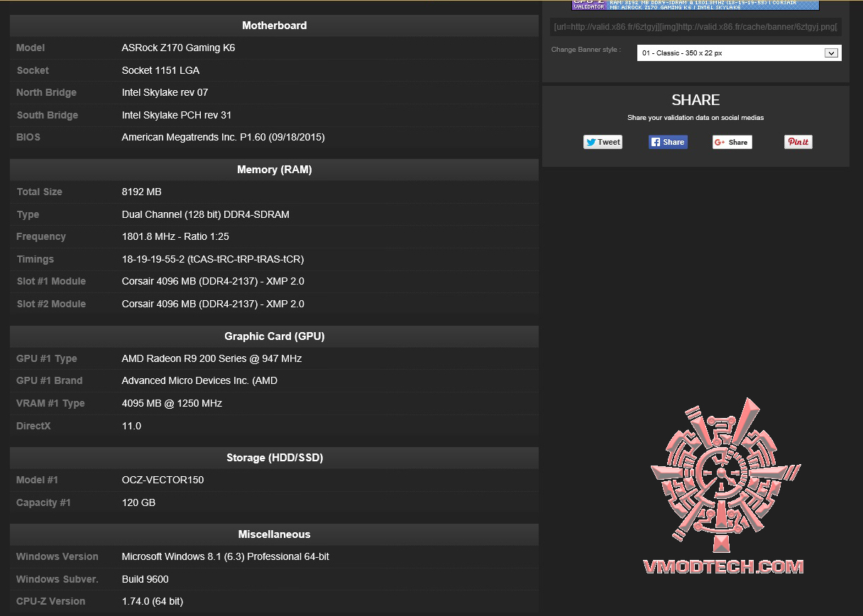Select the text 'ASRock Z170 Gaming K6'
The height and width of the screenshot is (616, 863).
tap(178, 48)
